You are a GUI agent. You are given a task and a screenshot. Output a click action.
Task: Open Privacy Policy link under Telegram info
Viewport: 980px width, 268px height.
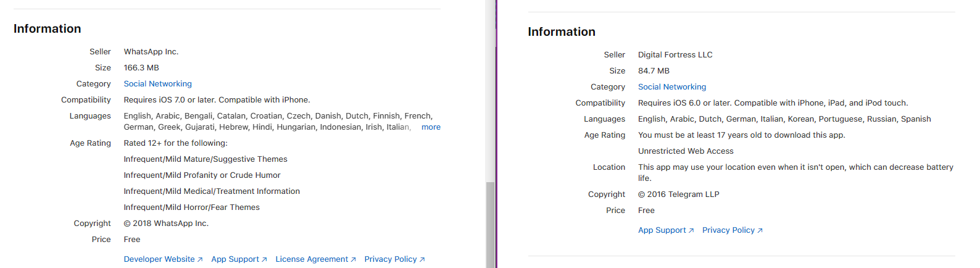[x=728, y=230]
